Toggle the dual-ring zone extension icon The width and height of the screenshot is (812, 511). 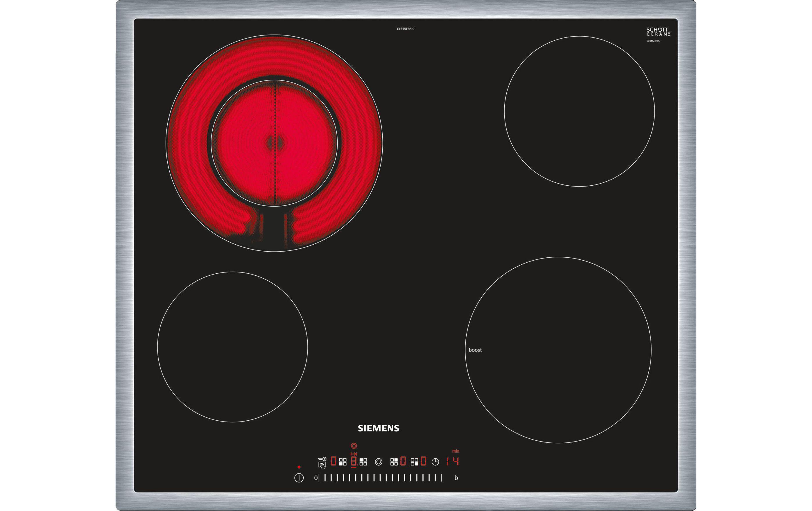click(379, 462)
